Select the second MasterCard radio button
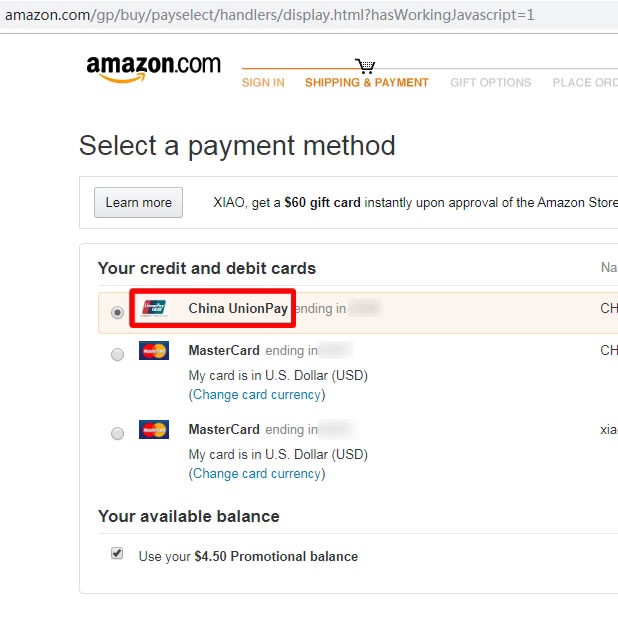This screenshot has width=618, height=623. tap(118, 433)
